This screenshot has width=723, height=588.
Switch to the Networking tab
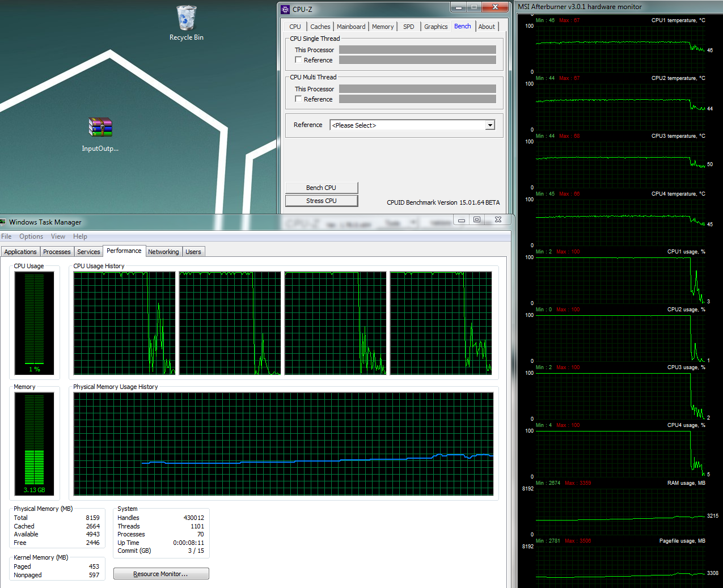[163, 252]
